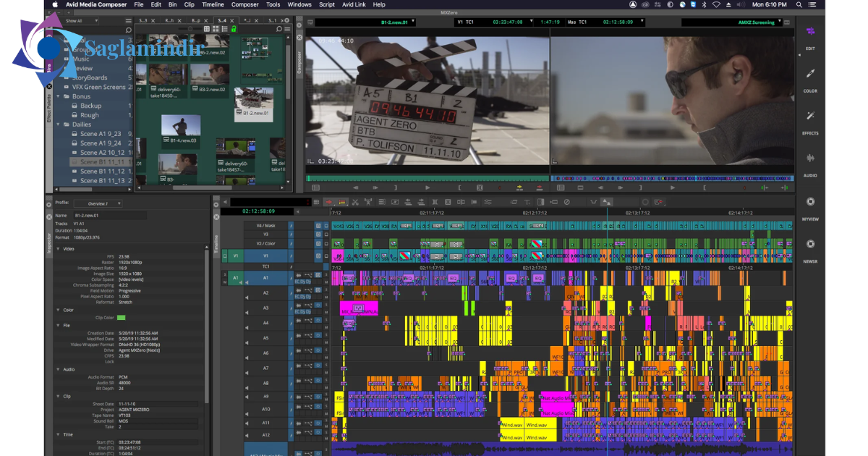Collapse the Video section in Inspector

point(58,248)
